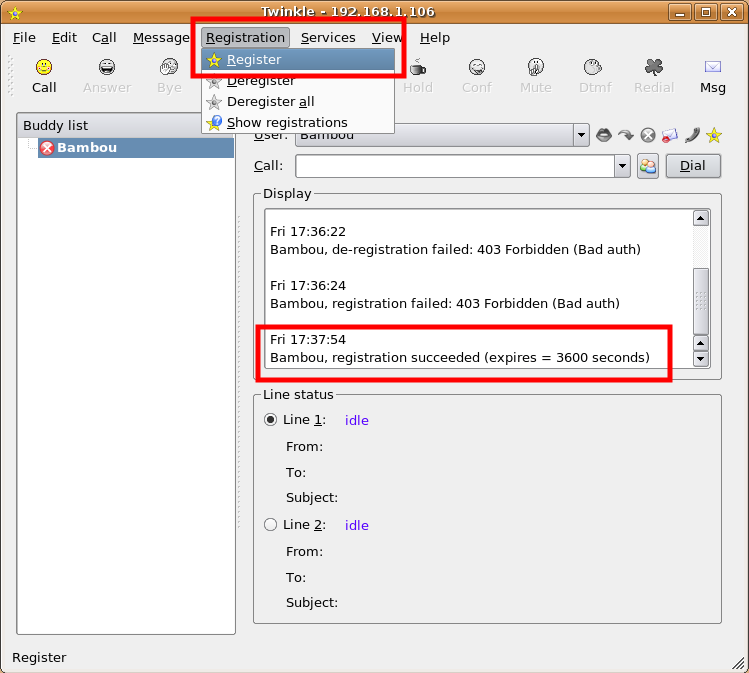Click the Call smiley toolbar icon

click(44, 67)
